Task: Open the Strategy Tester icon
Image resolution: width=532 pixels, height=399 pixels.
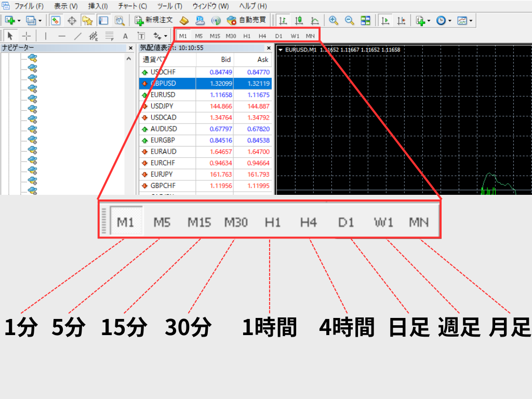Action: [119, 21]
